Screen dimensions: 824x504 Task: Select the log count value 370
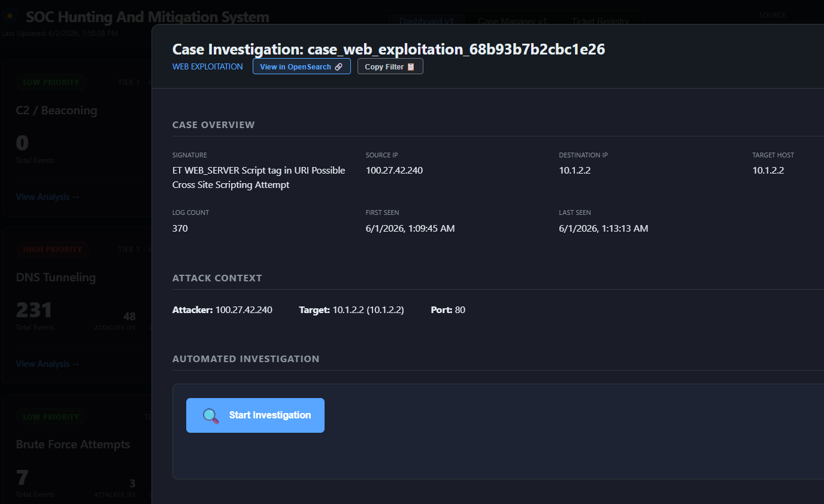180,228
